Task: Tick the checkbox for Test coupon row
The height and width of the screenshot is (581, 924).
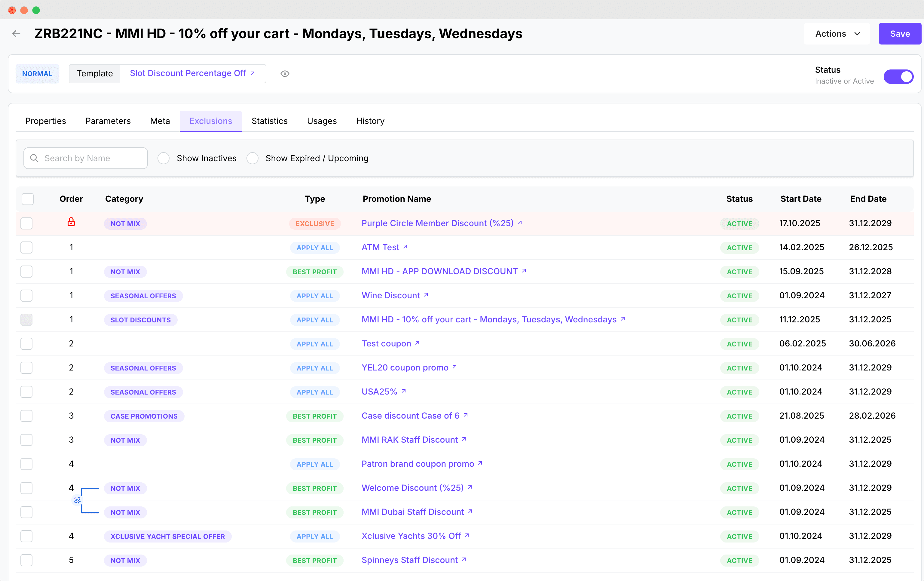Action: tap(26, 344)
